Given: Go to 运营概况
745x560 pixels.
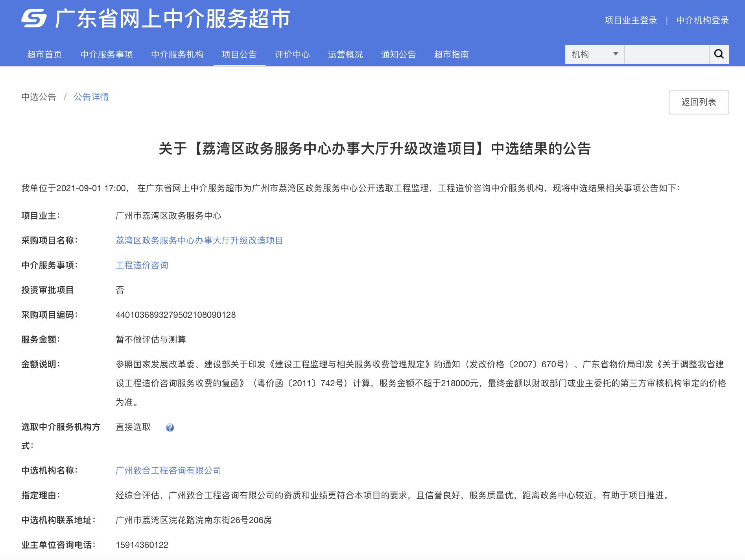Looking at the screenshot, I should (345, 54).
